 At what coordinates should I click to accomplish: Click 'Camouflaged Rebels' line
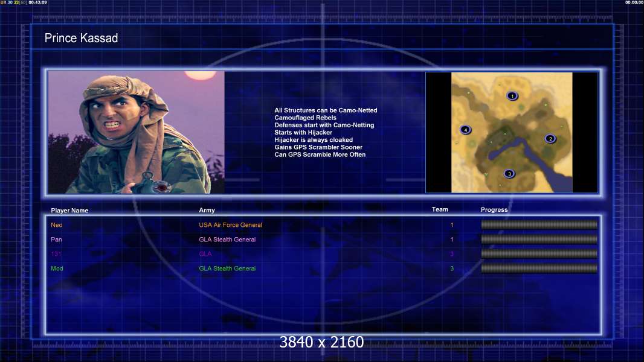[305, 118]
